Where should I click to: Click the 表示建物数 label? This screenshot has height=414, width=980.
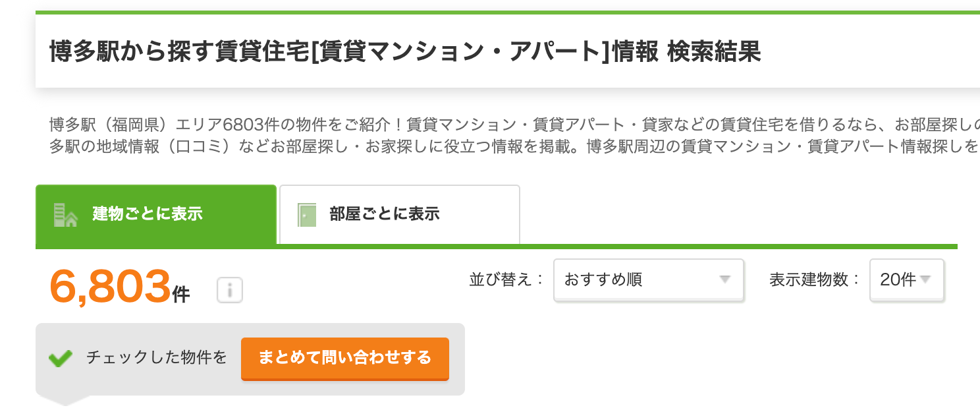(815, 280)
